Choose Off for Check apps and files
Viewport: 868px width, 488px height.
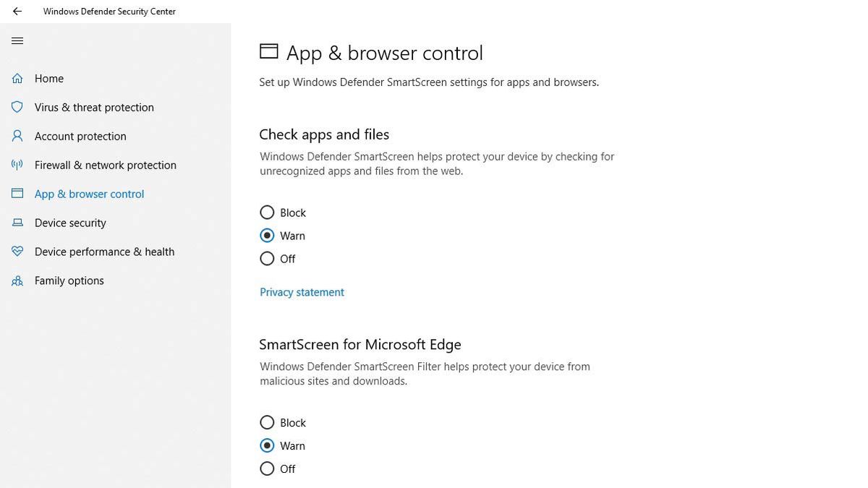(267, 258)
